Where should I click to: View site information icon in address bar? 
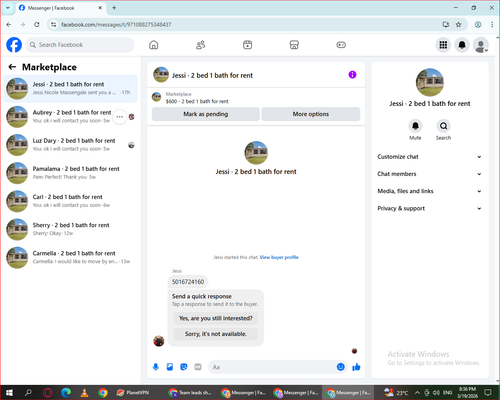53,24
